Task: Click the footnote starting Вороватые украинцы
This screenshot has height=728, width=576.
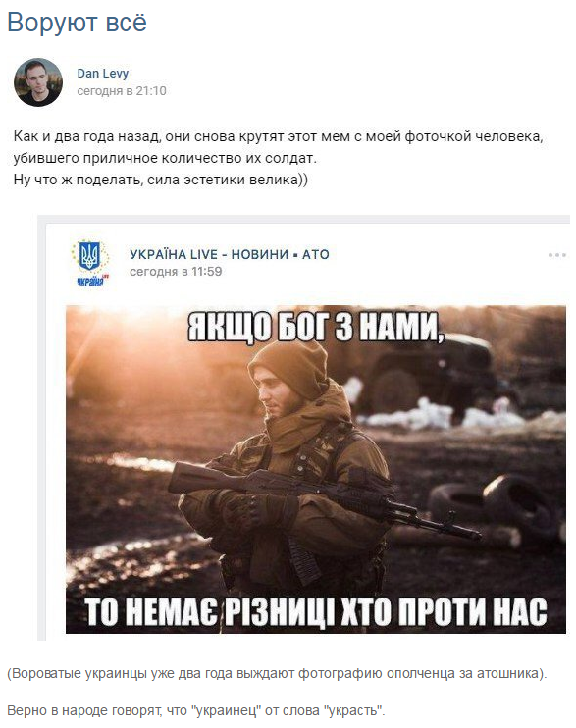Action: 278,674
